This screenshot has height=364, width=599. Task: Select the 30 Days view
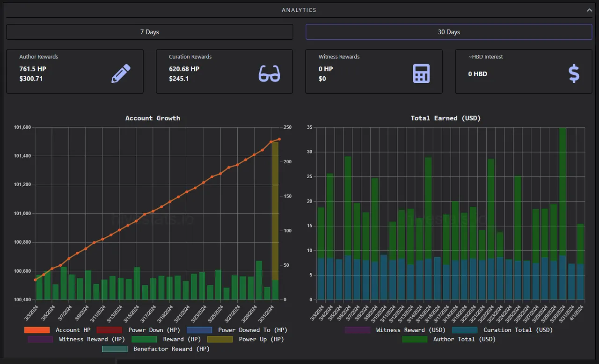(449, 32)
